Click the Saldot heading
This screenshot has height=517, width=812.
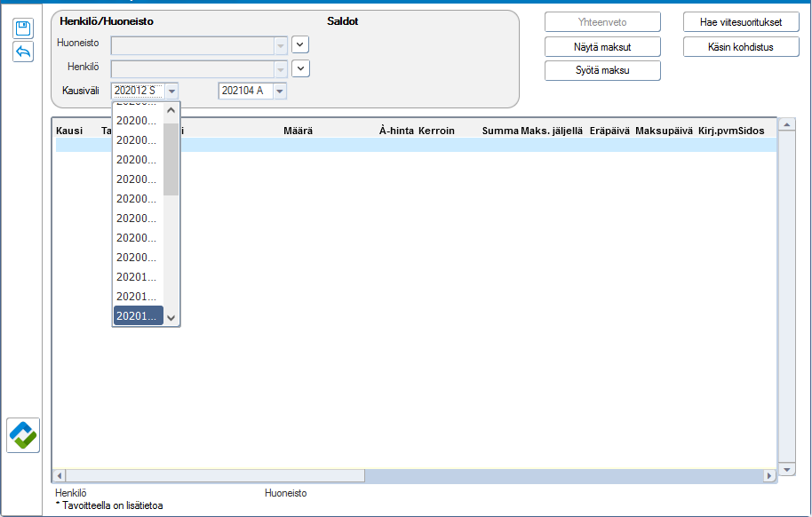(x=342, y=21)
